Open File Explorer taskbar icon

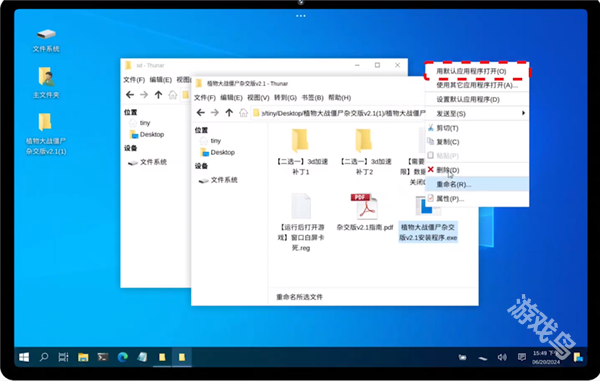83,357
